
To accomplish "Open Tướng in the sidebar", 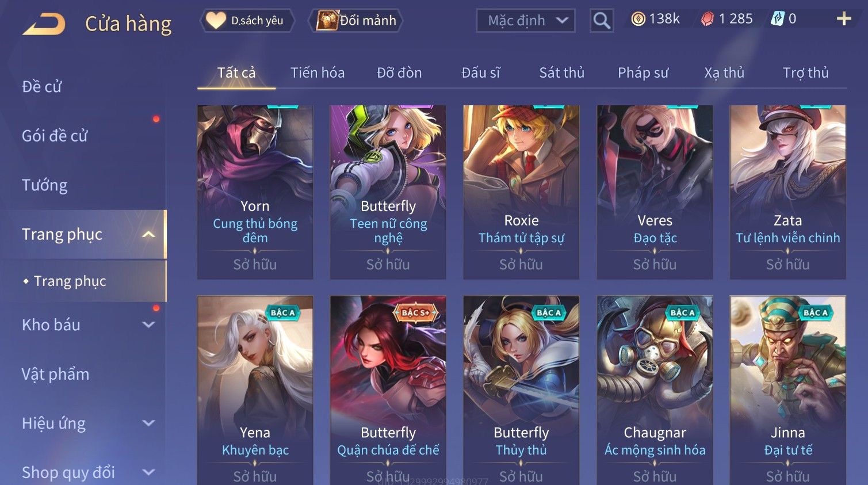I will 45,185.
